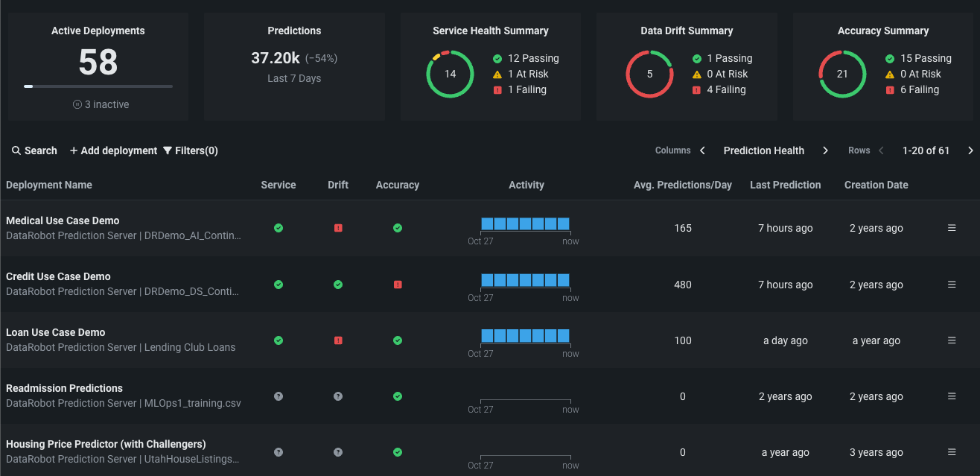Open the hamburger menu for Loan Use Case Demo

(952, 340)
